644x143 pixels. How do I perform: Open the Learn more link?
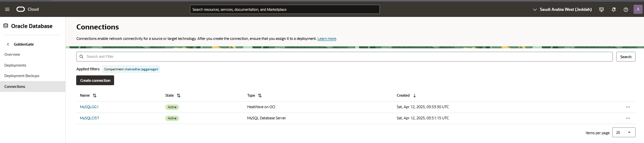[327, 39]
